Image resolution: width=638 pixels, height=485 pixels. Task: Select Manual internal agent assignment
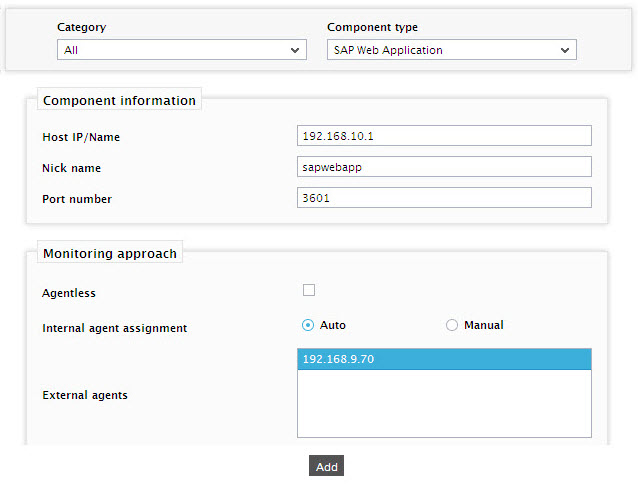point(452,325)
